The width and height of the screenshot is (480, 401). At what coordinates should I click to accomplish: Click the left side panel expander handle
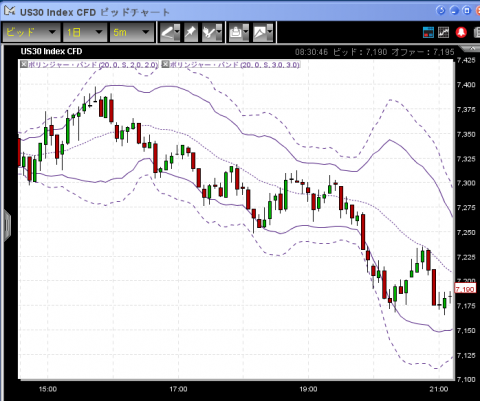pos(7,226)
